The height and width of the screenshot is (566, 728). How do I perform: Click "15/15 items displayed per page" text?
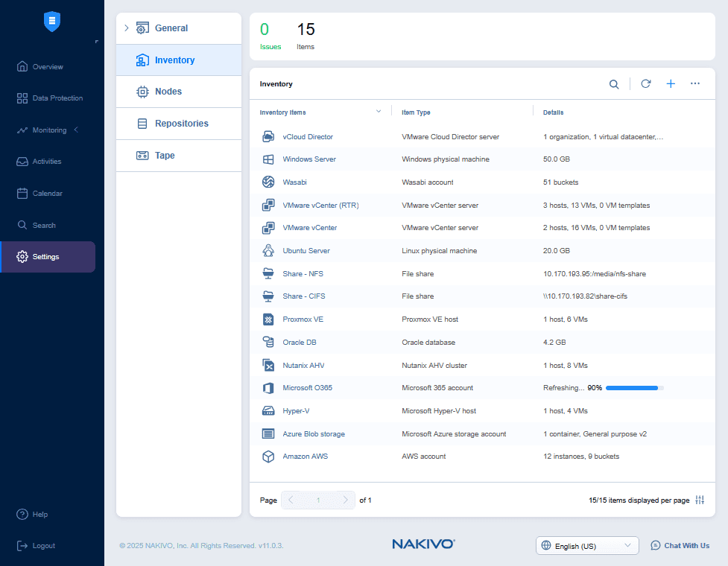click(x=639, y=500)
